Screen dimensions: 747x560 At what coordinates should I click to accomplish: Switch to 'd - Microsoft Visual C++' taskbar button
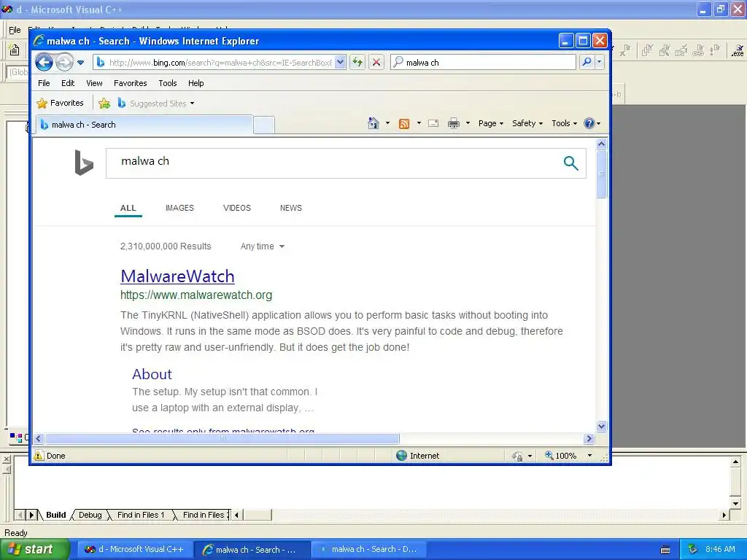pos(135,549)
